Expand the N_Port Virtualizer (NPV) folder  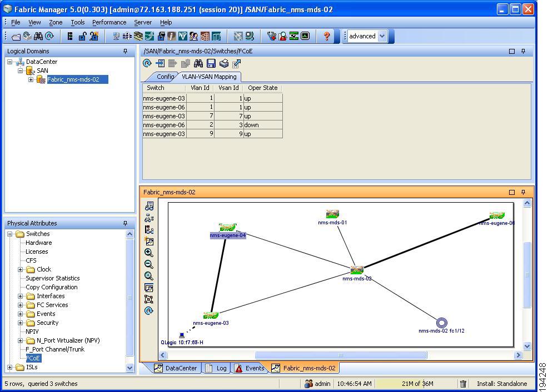point(20,340)
